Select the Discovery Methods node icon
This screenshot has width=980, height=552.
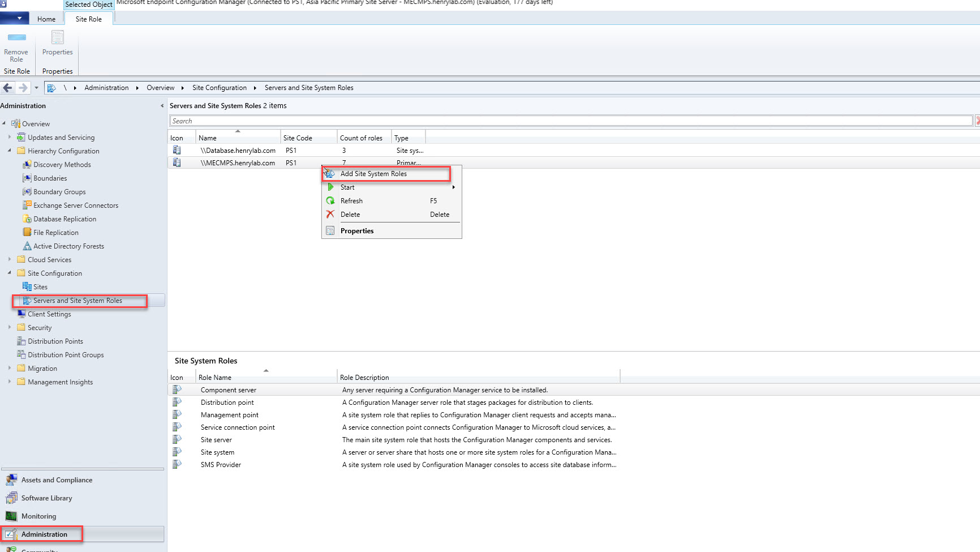pyautogui.click(x=27, y=165)
